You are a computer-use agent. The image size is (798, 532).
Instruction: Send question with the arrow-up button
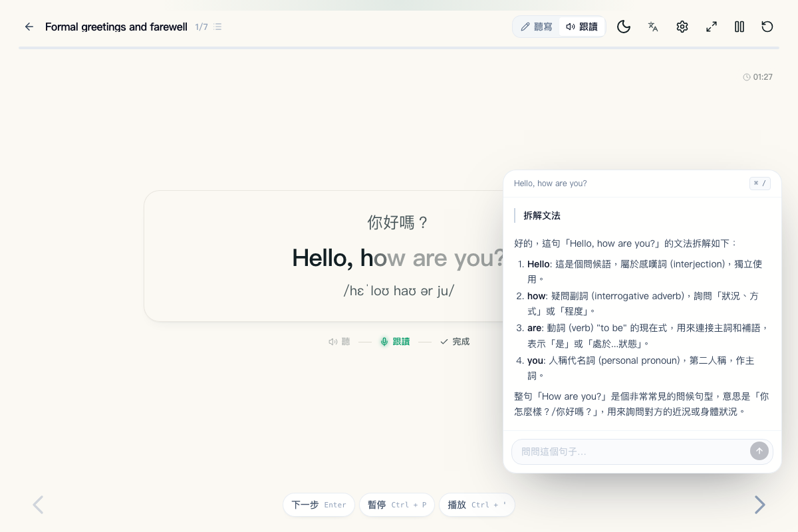(759, 451)
